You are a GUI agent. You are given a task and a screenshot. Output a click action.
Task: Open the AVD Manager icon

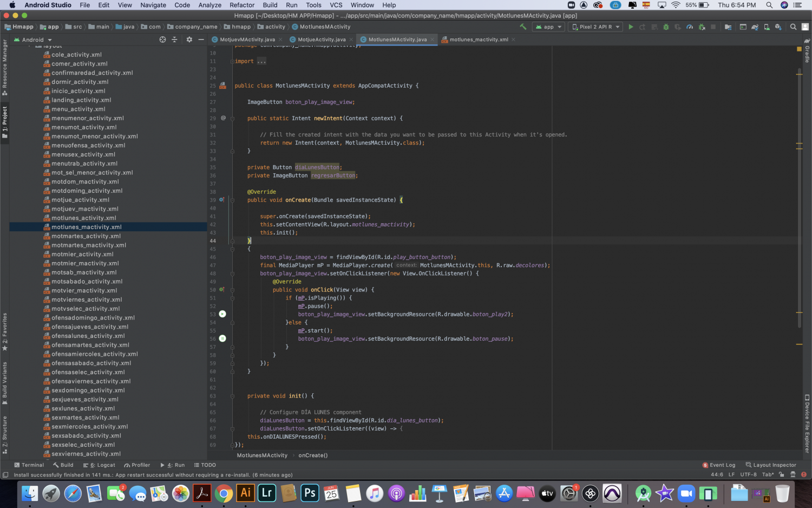767,27
